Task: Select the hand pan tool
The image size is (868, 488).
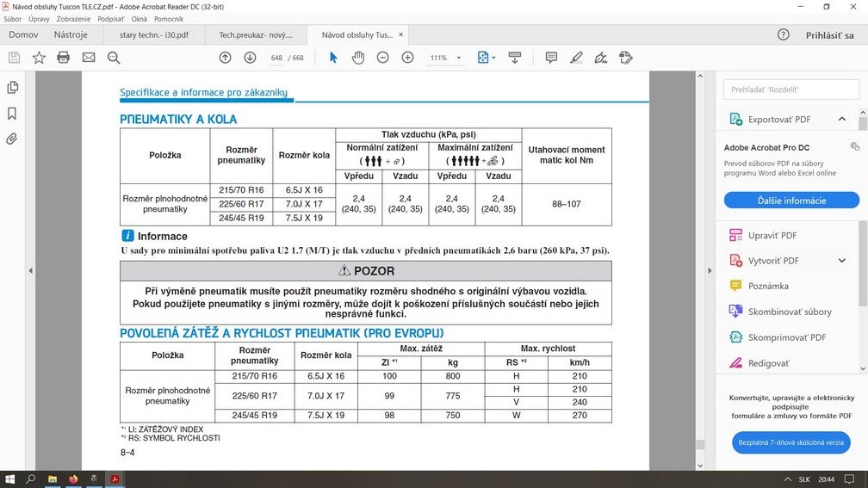Action: coord(357,58)
